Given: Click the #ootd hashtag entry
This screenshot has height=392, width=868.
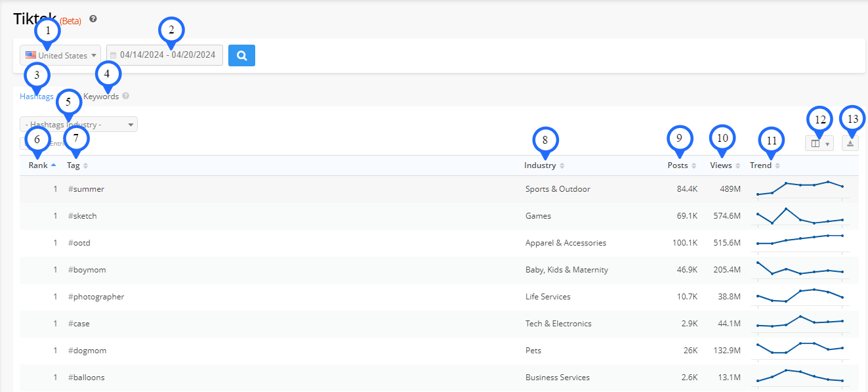Looking at the screenshot, I should pyautogui.click(x=79, y=243).
